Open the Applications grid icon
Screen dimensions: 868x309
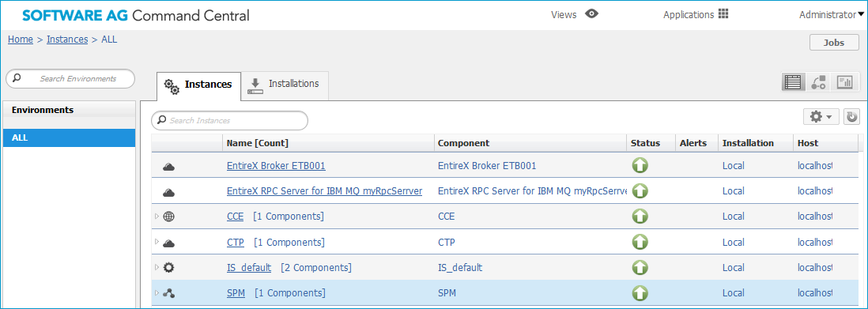(723, 14)
